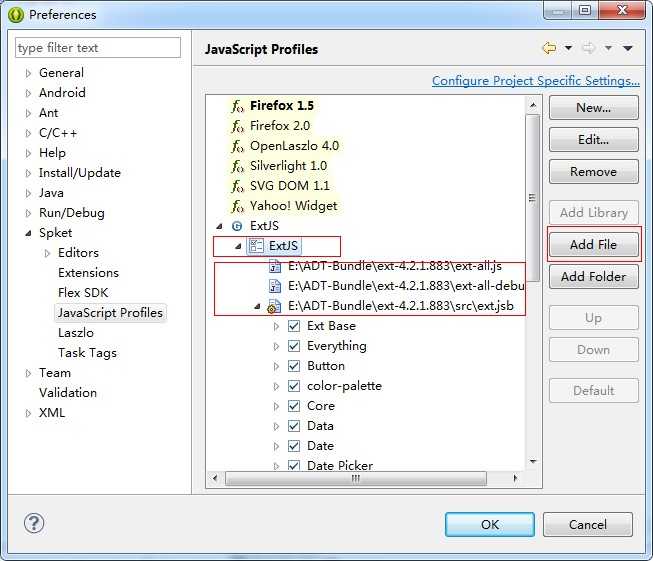Toggle the Core checkbox
The height and width of the screenshot is (561, 653).
(294, 406)
